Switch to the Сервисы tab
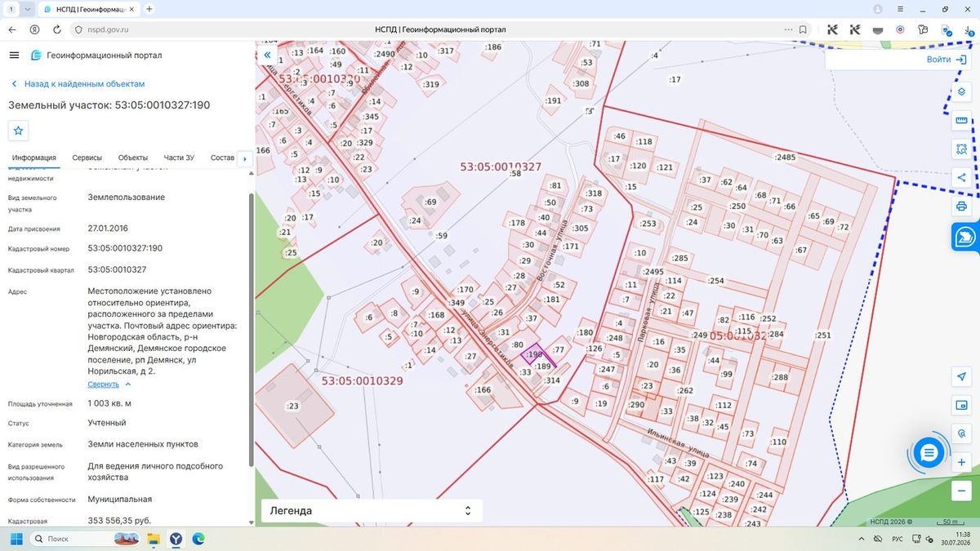 pyautogui.click(x=87, y=158)
